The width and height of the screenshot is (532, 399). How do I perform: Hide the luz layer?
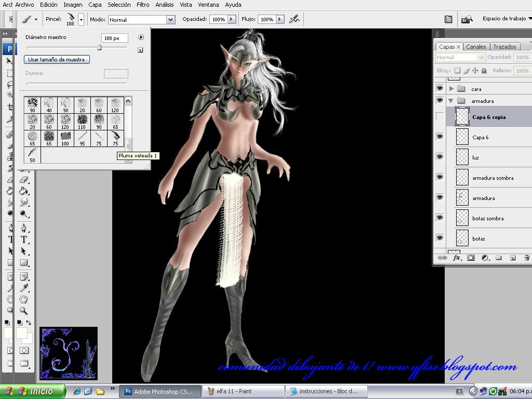click(x=440, y=157)
